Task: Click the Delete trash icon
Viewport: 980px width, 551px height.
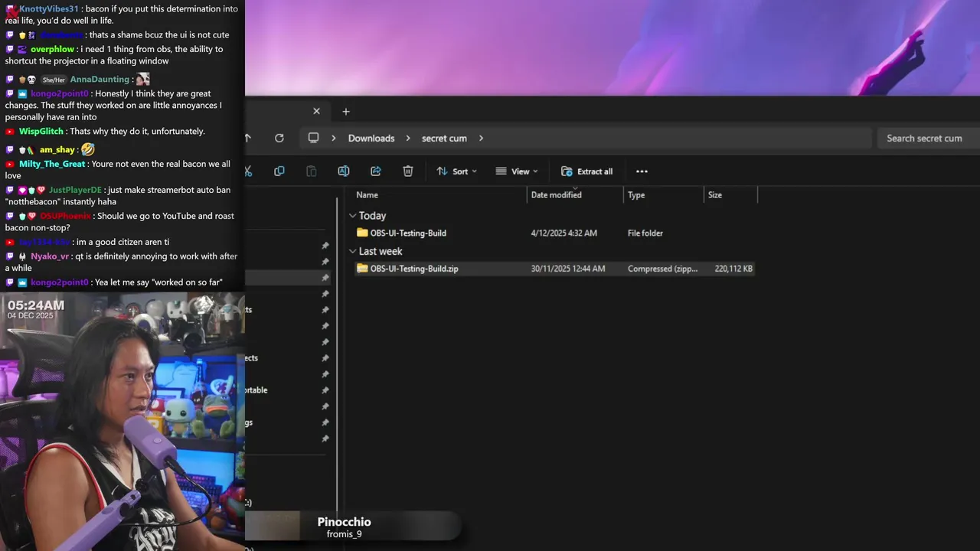Action: (x=408, y=171)
